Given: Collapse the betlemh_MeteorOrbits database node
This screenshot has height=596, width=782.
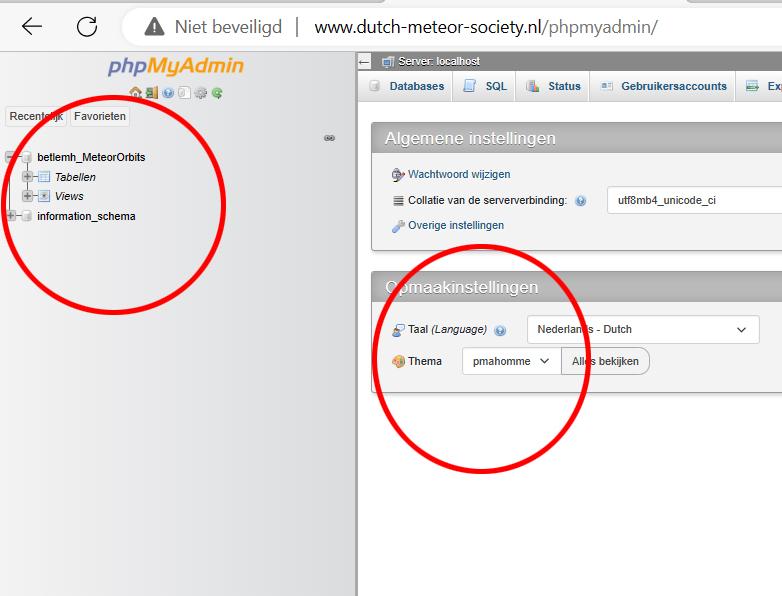Looking at the screenshot, I should click(10, 157).
